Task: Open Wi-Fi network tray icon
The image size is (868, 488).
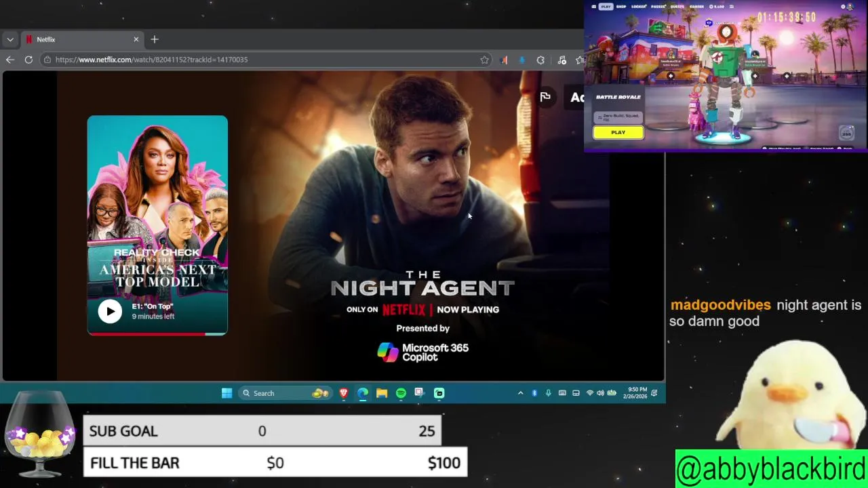Action: pyautogui.click(x=590, y=393)
